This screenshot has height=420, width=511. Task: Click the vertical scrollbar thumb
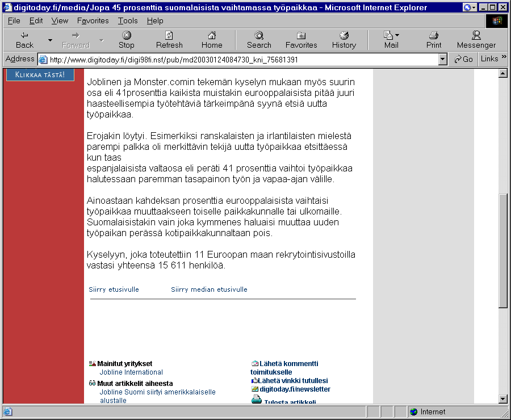[x=503, y=250]
